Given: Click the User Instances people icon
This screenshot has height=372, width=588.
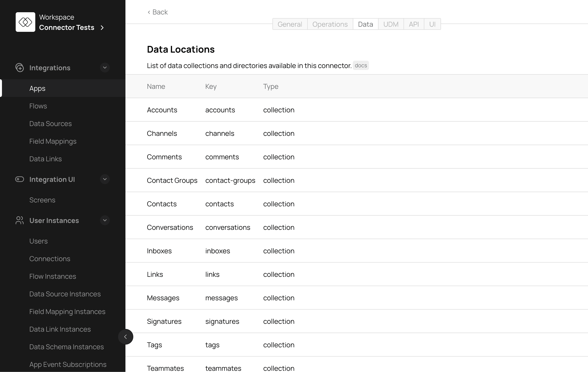Looking at the screenshot, I should coord(20,220).
